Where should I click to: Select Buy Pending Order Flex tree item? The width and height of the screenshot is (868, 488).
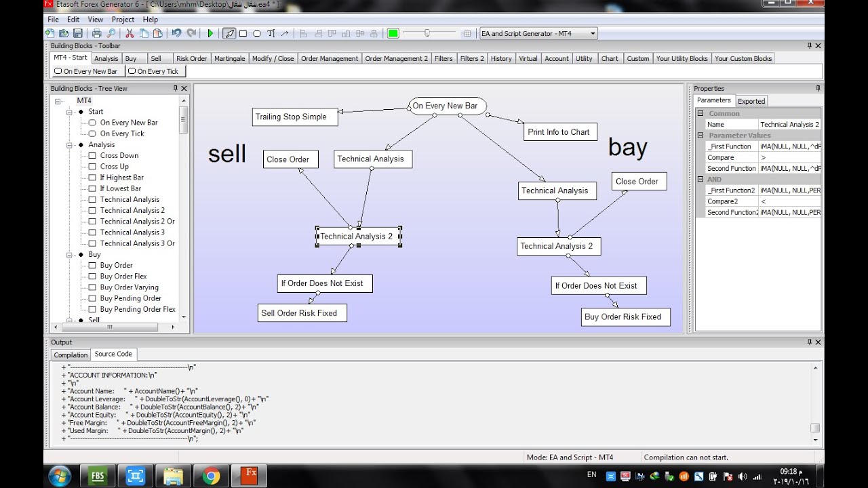coord(138,309)
